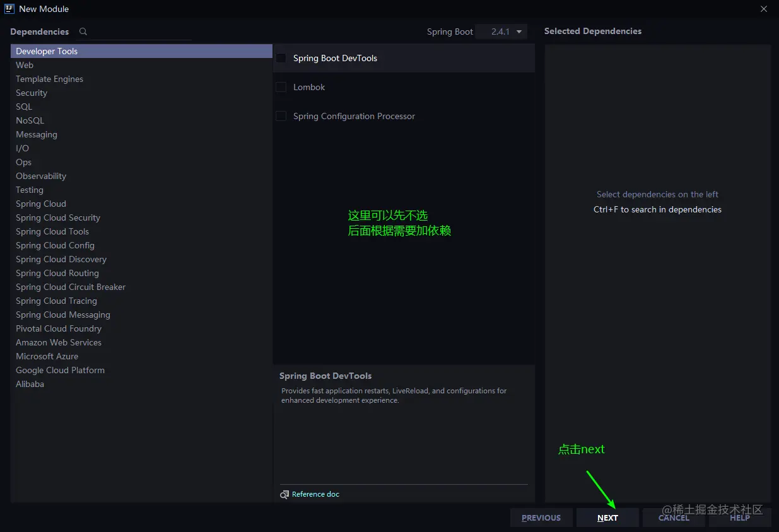The height and width of the screenshot is (532, 779).
Task: Close the New Module dialog
Action: pos(764,9)
